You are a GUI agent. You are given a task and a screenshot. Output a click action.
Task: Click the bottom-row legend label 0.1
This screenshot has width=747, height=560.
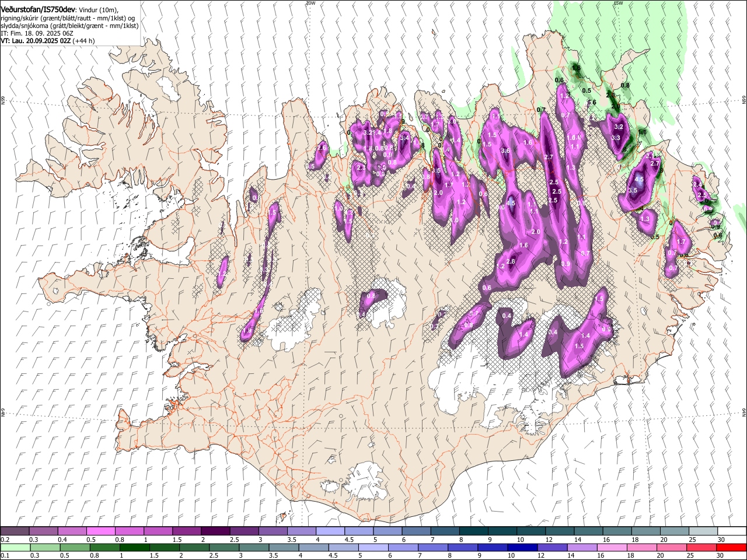click(x=5, y=556)
